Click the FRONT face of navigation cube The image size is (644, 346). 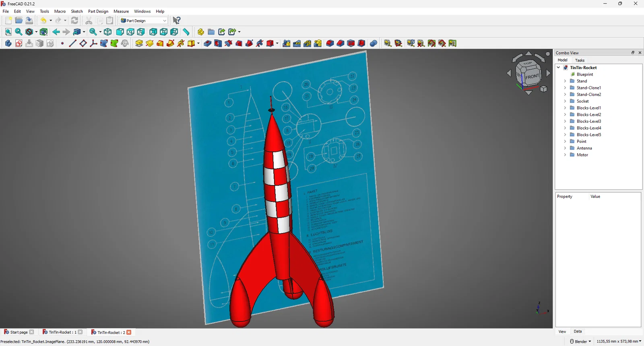tap(532, 76)
